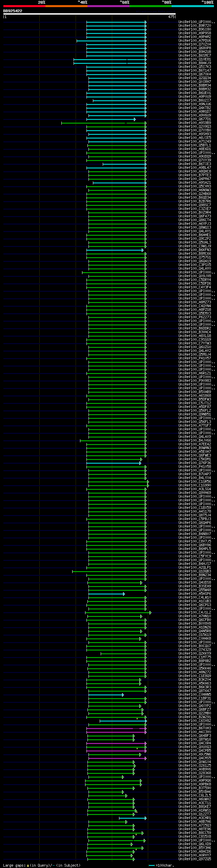217x868 pixels.
Task: Click the purple ~60% segment of the color scale
Action: tap(108, 6)
